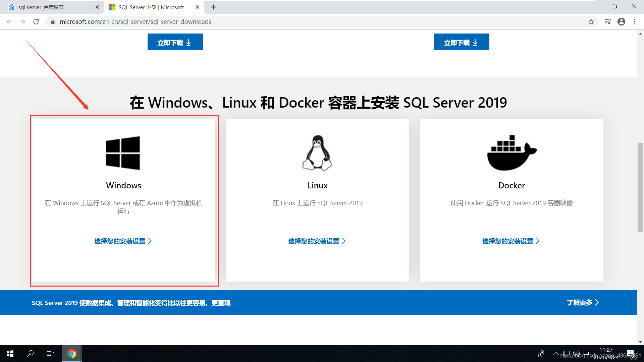Click the Chrome icon on the taskbar
644x362 pixels.
(71, 354)
